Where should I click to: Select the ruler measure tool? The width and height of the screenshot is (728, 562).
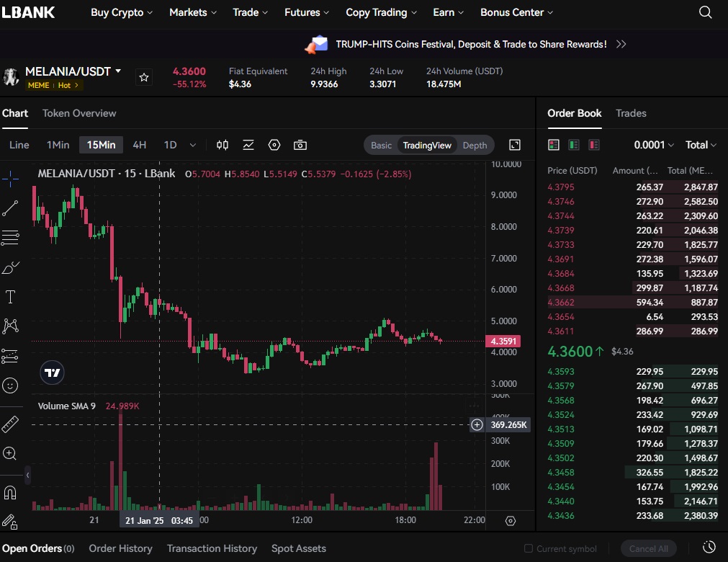click(x=10, y=424)
